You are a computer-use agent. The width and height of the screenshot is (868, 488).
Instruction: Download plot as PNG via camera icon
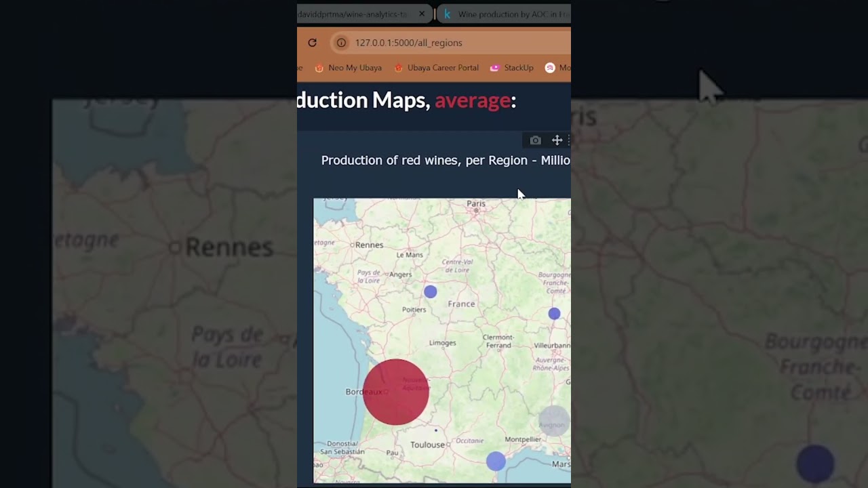point(535,140)
